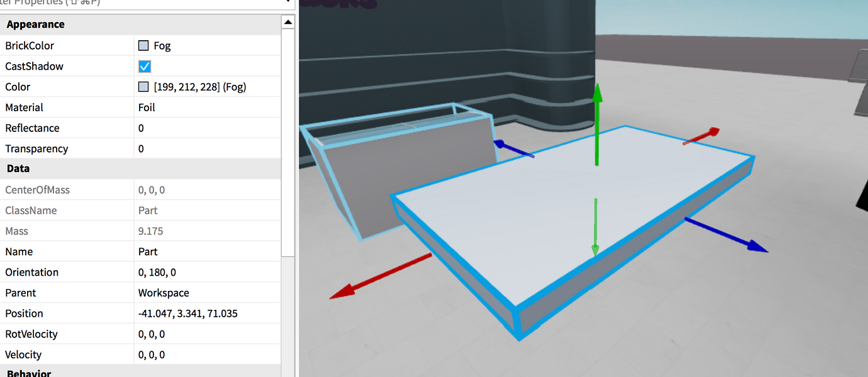Open the Color swatch showing [199, 212, 228]
Image resolution: width=868 pixels, height=377 pixels.
(x=143, y=87)
